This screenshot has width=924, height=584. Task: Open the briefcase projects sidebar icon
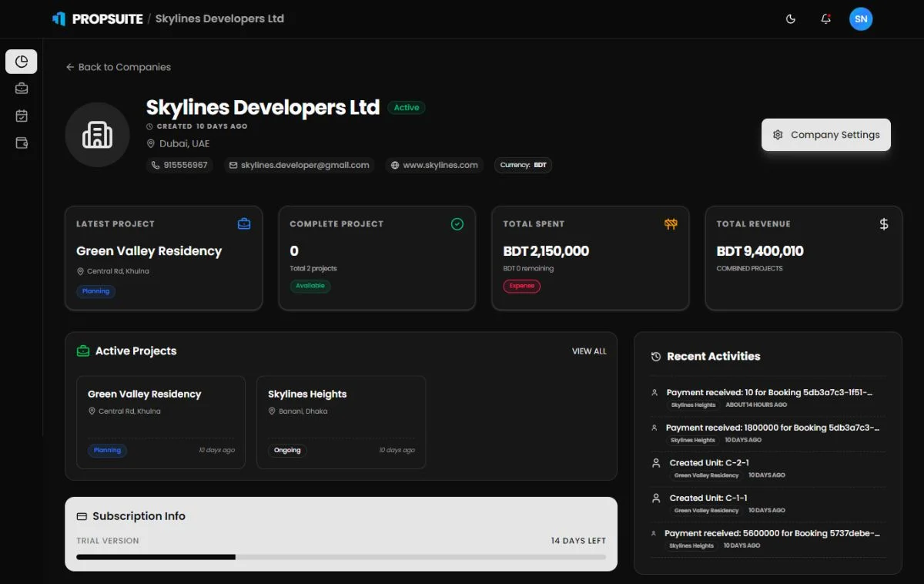click(22, 89)
